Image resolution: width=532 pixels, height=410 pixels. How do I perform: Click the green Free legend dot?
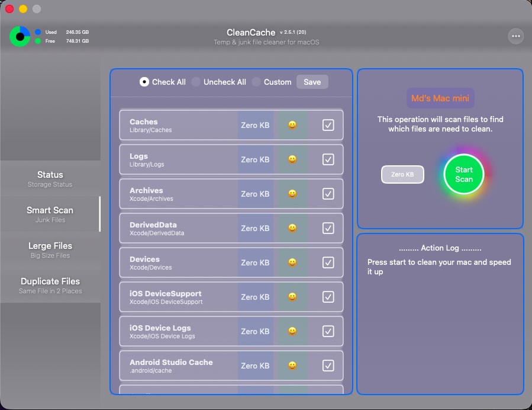click(38, 41)
